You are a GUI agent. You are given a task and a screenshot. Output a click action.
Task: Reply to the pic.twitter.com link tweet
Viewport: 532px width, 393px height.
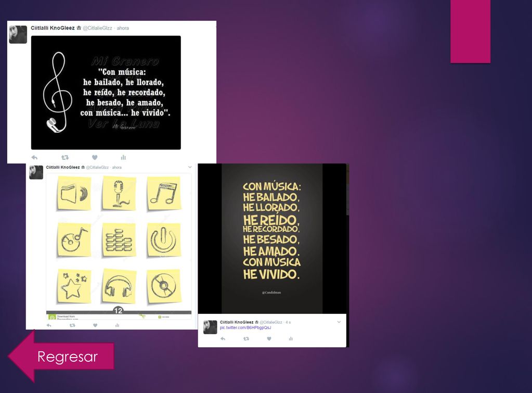tap(223, 339)
